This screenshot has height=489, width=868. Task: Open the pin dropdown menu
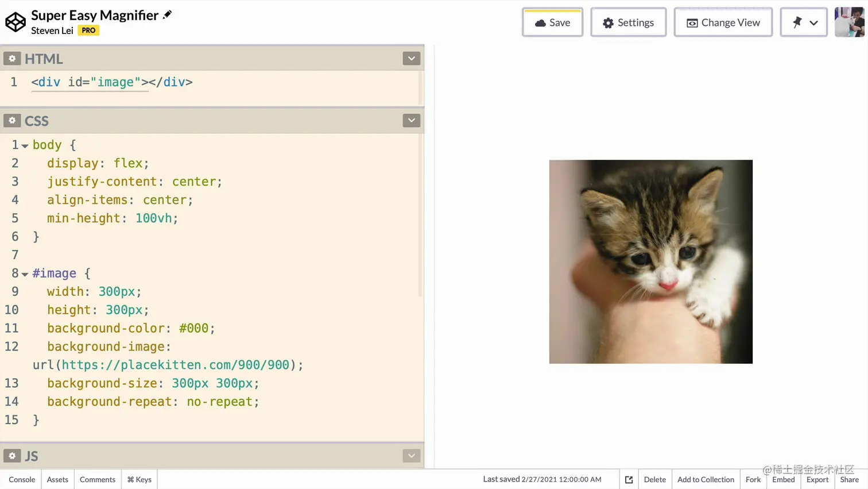pos(804,22)
